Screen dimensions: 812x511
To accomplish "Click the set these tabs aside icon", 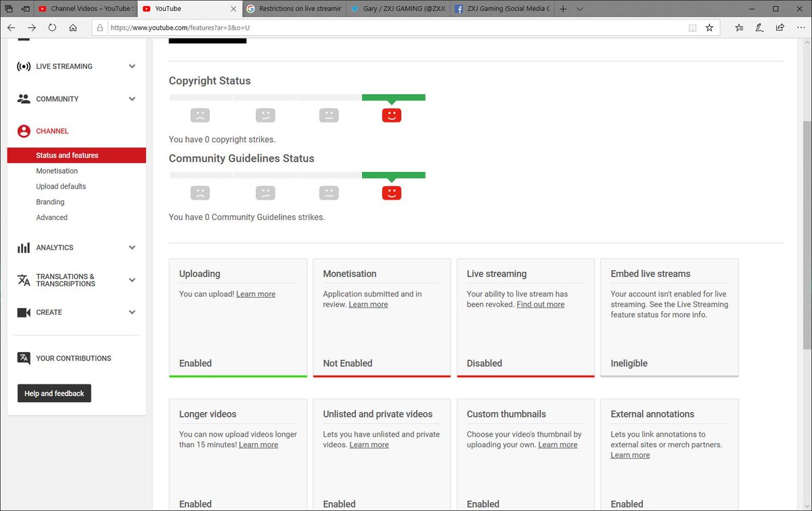I will [x=26, y=9].
